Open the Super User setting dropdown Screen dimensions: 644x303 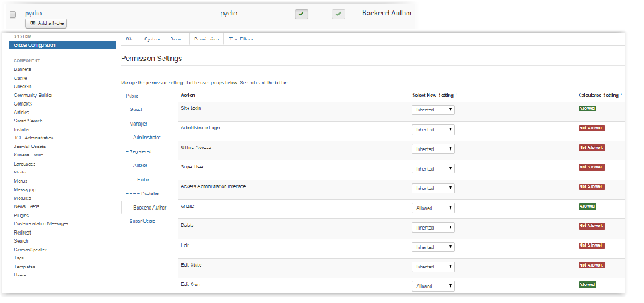(x=433, y=168)
